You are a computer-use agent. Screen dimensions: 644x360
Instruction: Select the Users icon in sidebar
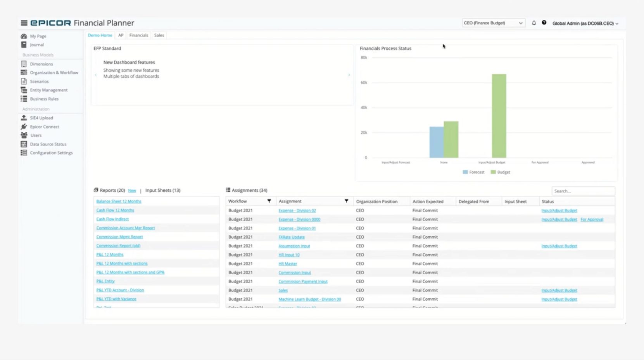click(x=24, y=135)
